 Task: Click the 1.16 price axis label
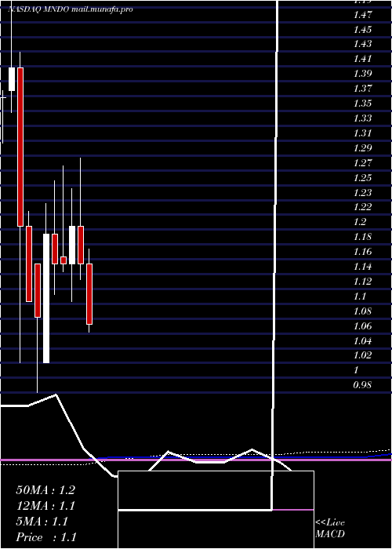pos(362,252)
